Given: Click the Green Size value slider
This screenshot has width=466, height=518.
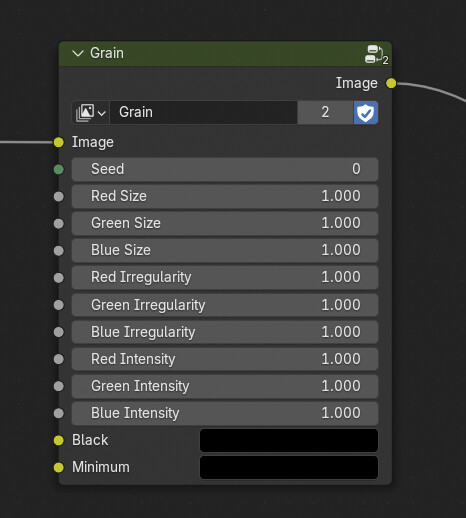Looking at the screenshot, I should click(x=225, y=223).
